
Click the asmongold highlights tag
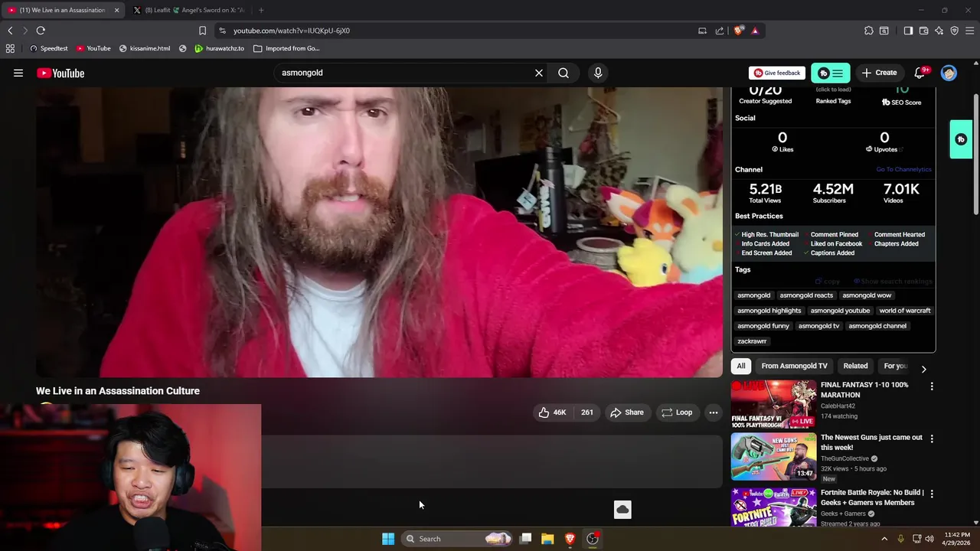769,311
